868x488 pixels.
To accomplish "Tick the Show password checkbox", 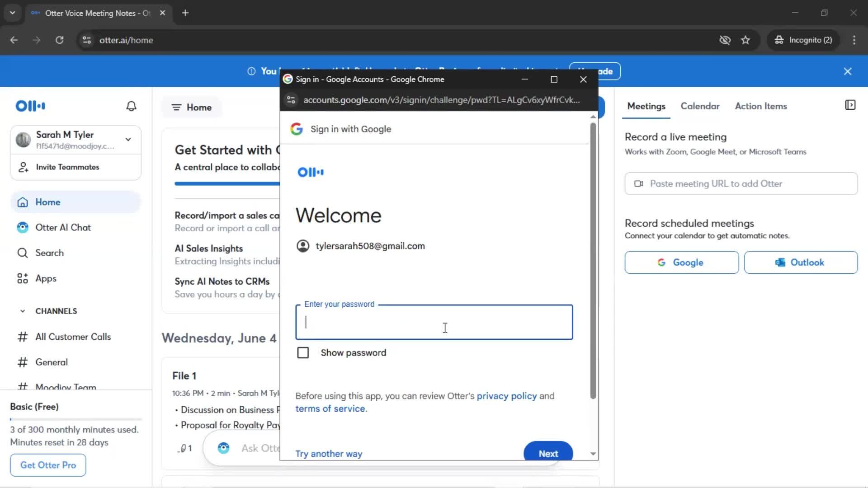I will click(x=303, y=353).
